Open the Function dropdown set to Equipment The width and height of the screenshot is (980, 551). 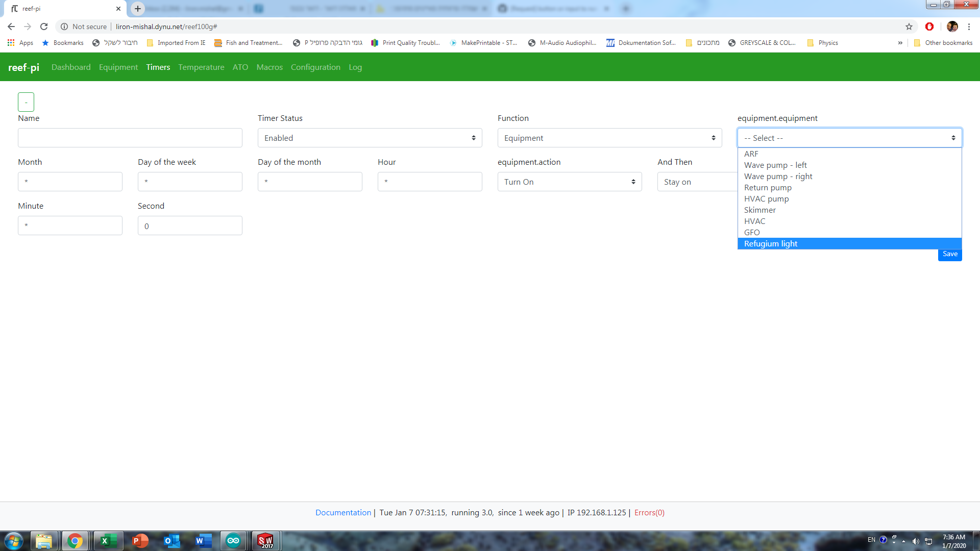coord(609,138)
